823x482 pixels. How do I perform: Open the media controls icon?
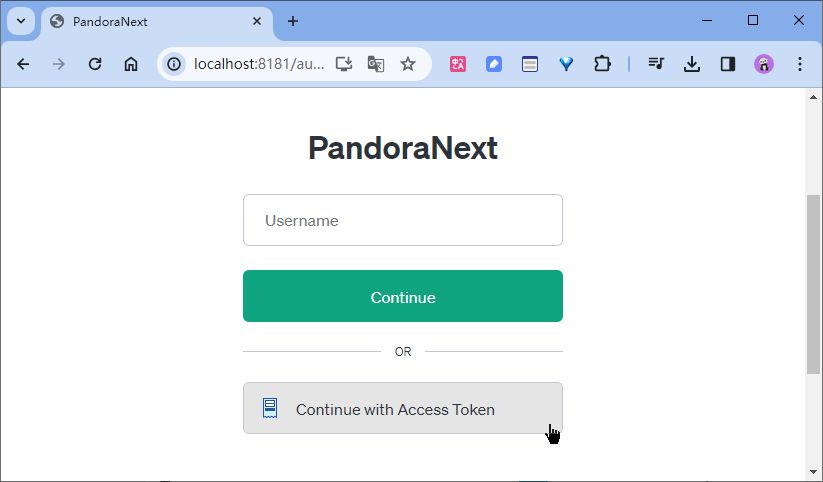656,64
